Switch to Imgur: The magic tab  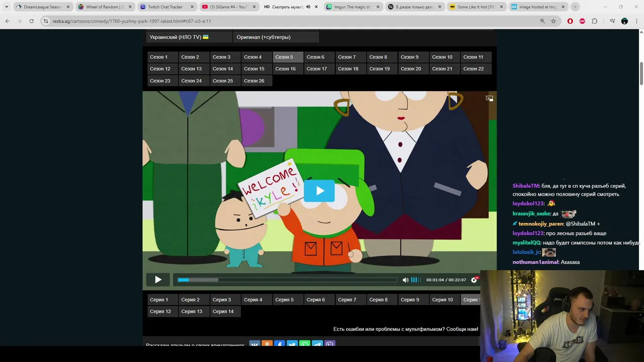(x=352, y=7)
